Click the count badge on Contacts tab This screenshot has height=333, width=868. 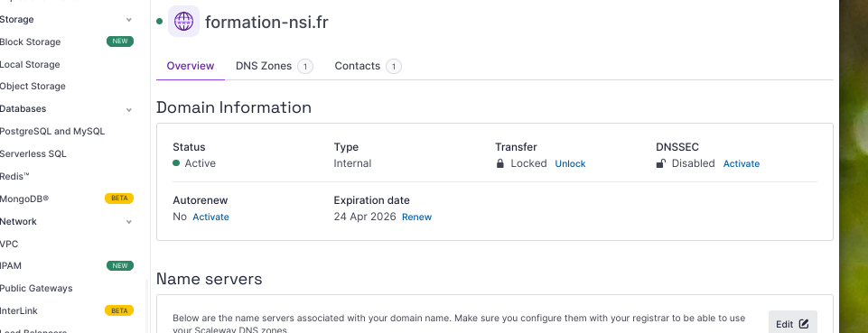pyautogui.click(x=394, y=67)
